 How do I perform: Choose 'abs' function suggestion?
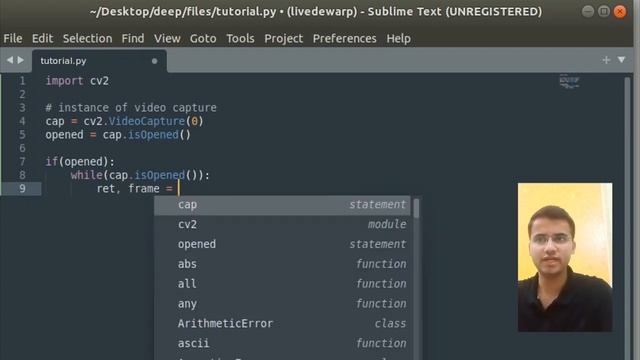pyautogui.click(x=282, y=264)
